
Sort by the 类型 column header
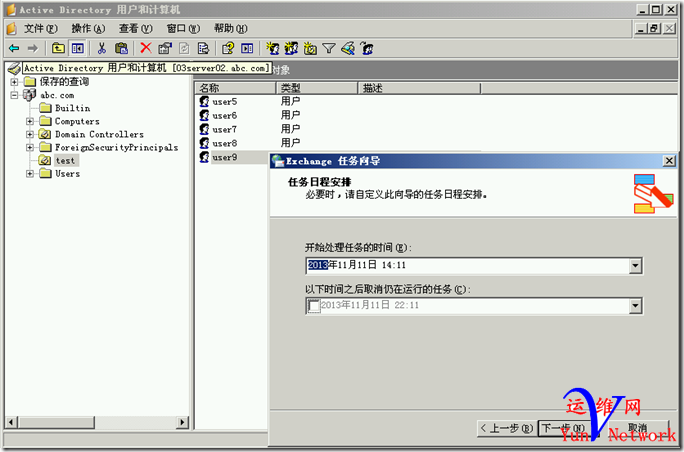tap(317, 88)
